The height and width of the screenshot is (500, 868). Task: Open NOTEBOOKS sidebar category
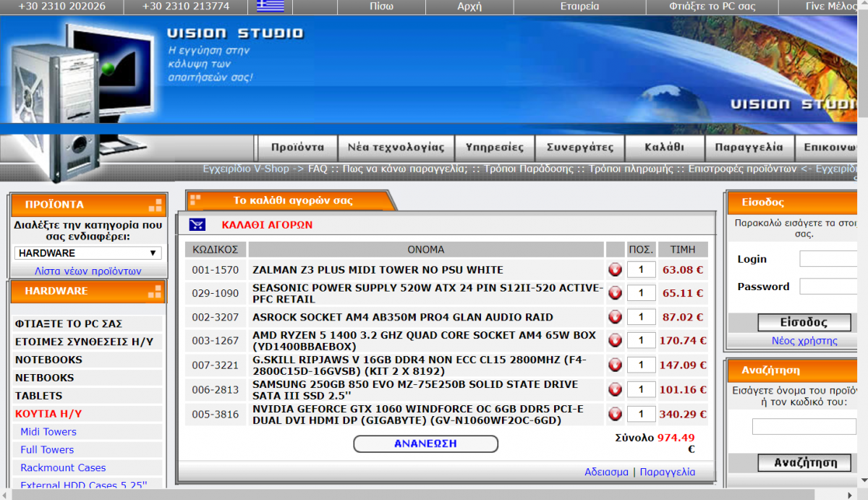point(48,360)
